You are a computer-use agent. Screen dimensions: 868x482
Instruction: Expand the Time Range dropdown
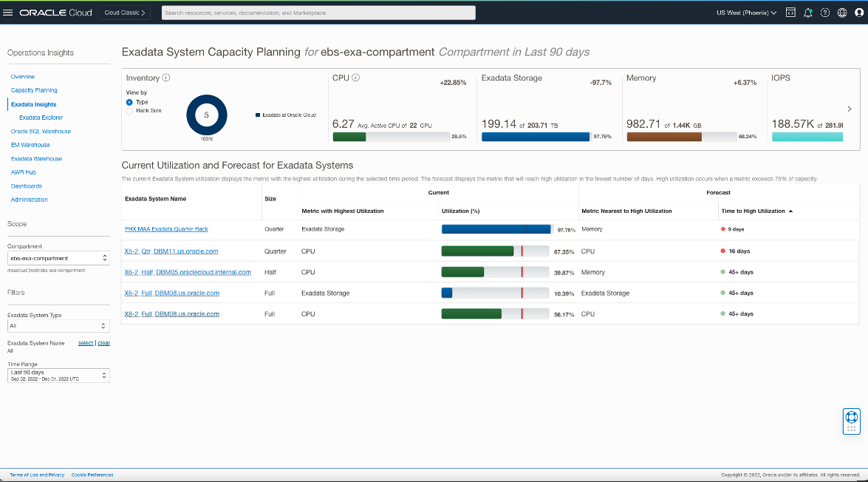point(58,376)
